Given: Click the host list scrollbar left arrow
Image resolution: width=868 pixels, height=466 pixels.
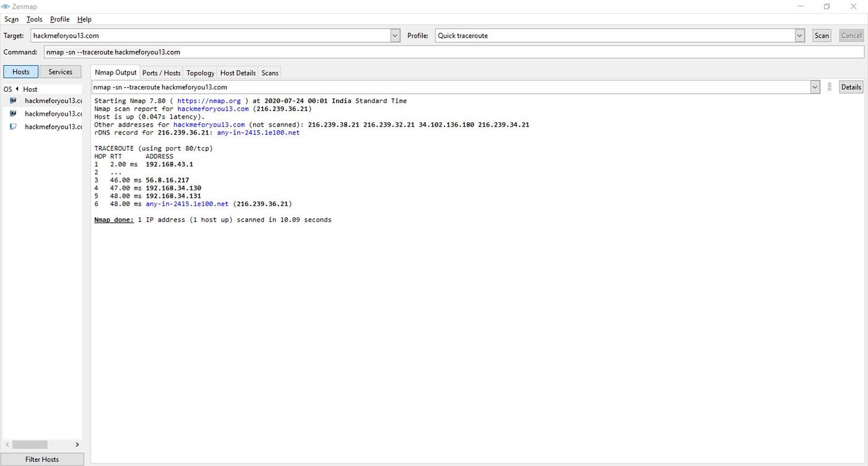Looking at the screenshot, I should 7,444.
